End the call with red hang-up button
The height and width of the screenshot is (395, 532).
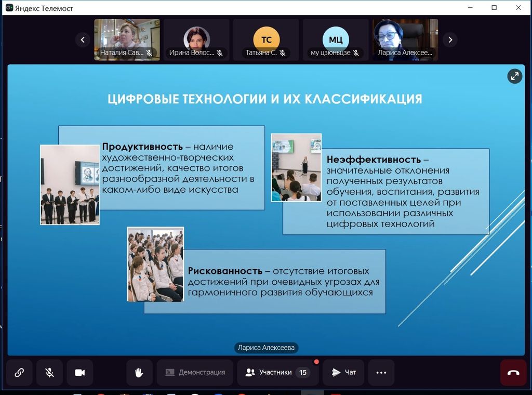tap(513, 372)
